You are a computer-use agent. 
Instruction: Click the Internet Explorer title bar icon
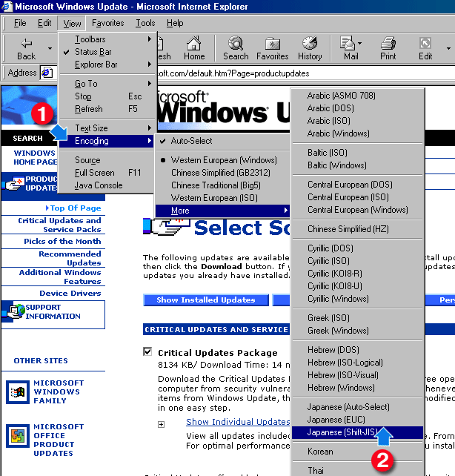[7, 7]
